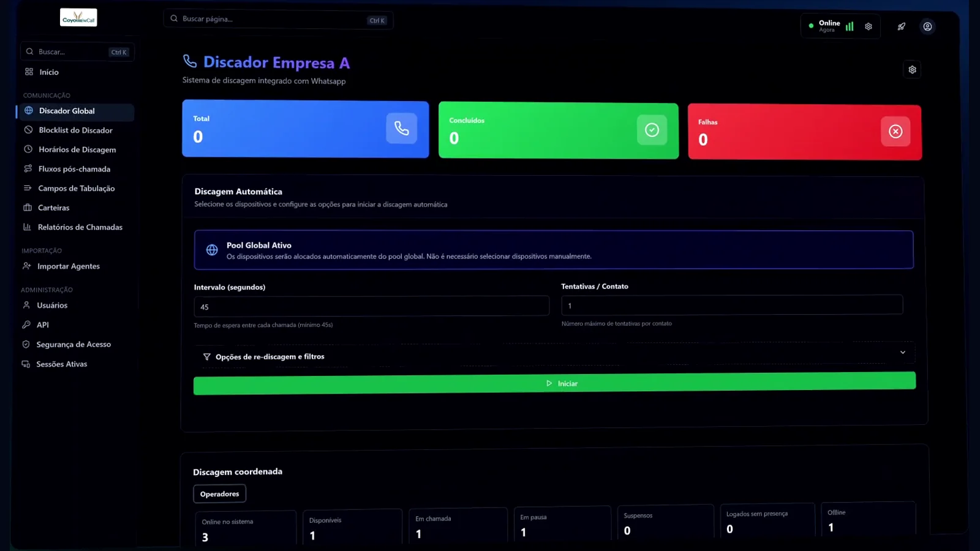Open the user profile icon
The height and width of the screenshot is (551, 980).
tap(928, 26)
